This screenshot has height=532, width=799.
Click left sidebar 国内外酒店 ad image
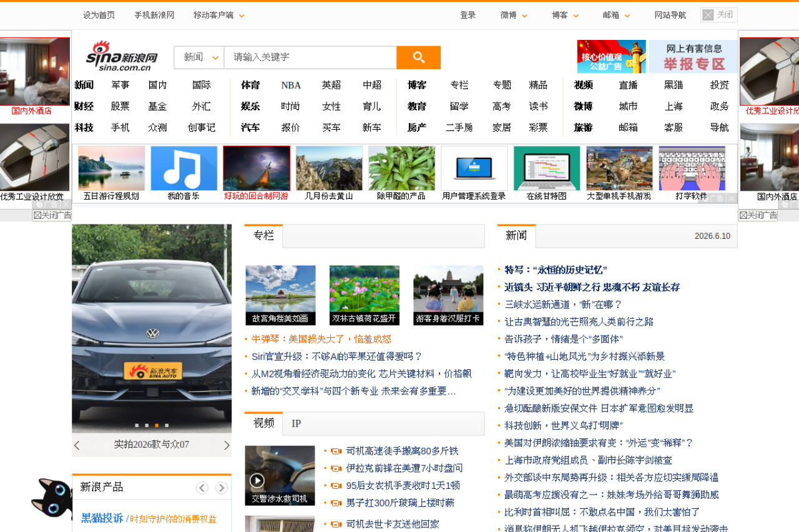35,71
